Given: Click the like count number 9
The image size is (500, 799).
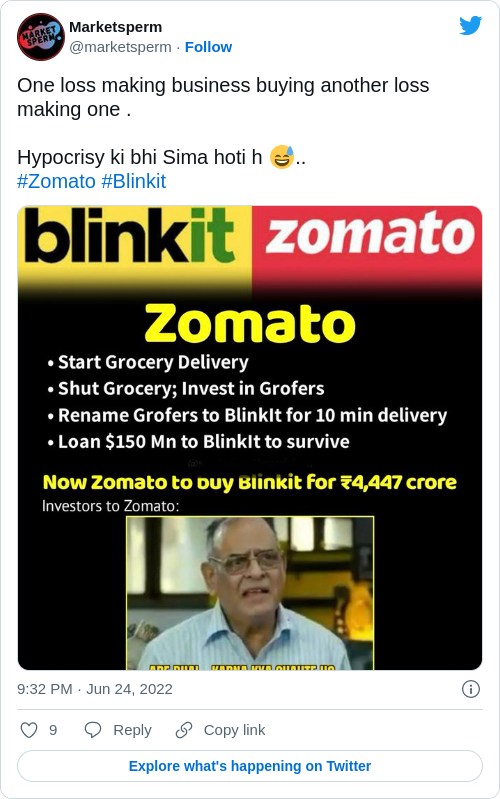Looking at the screenshot, I should click(53, 730).
